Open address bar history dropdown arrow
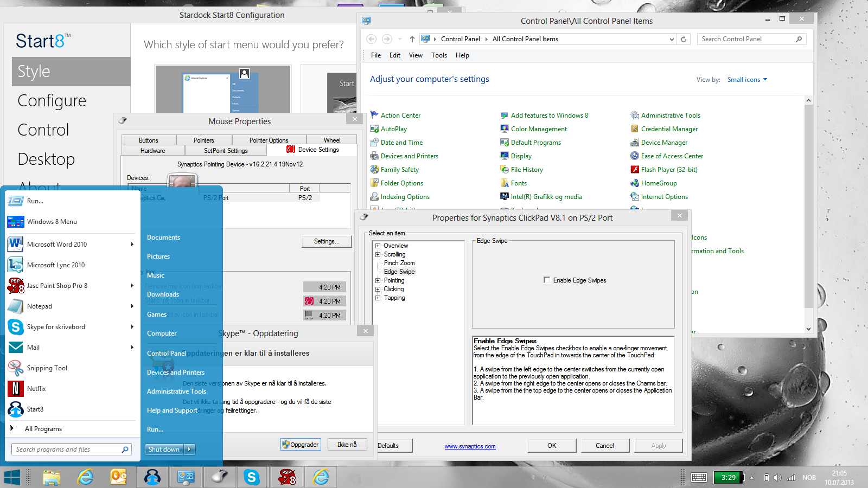The image size is (868, 488). (672, 39)
